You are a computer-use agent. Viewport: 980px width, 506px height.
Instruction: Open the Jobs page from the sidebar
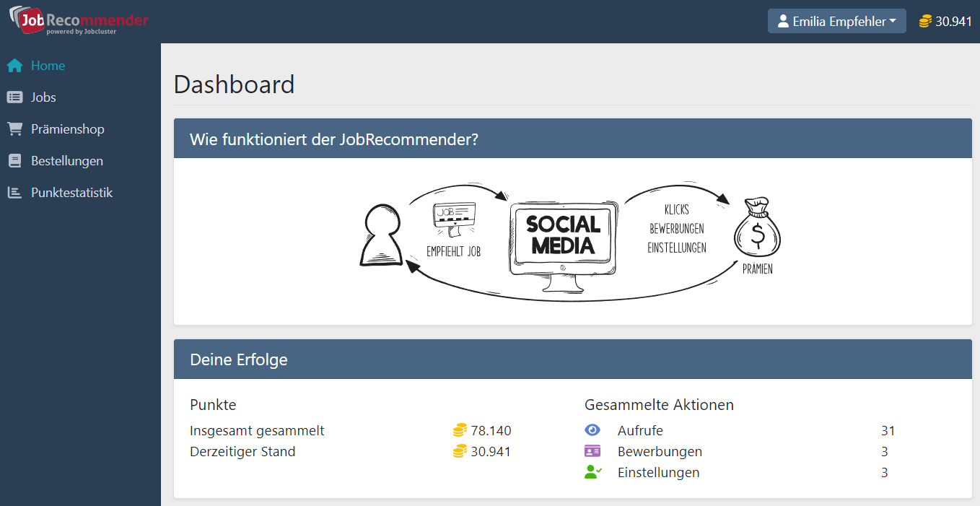point(44,97)
